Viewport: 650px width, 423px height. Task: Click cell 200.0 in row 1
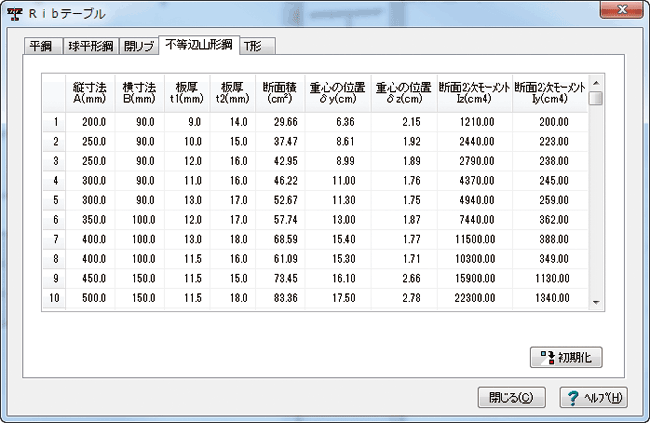pyautogui.click(x=90, y=122)
